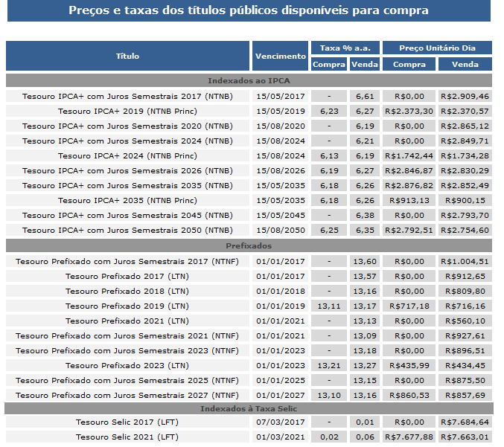
Task: Click the 15/08/2020 maturity date
Action: click(280, 126)
